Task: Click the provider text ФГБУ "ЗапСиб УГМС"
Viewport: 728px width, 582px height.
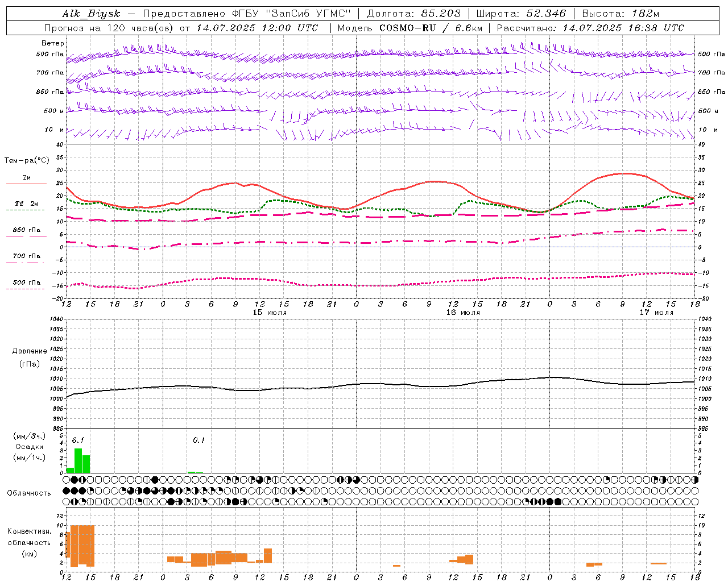Action: [x=292, y=14]
